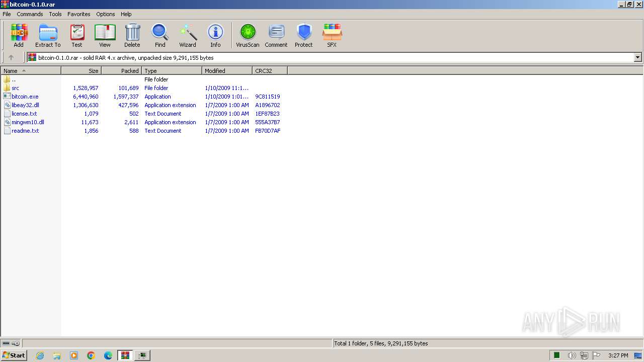Open the File menu

[7, 14]
